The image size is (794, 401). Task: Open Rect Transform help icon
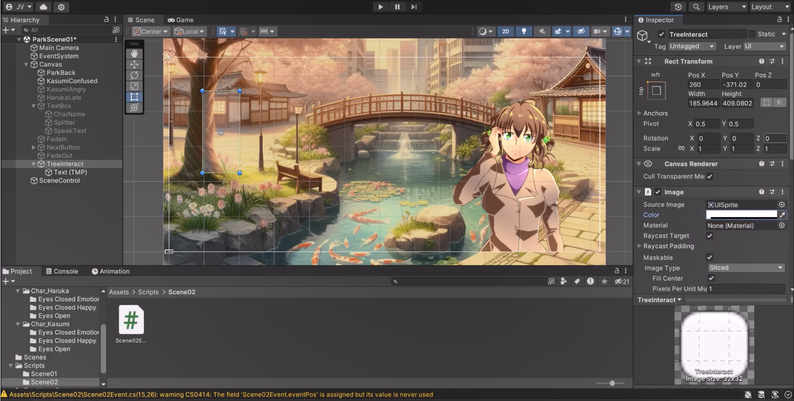761,61
